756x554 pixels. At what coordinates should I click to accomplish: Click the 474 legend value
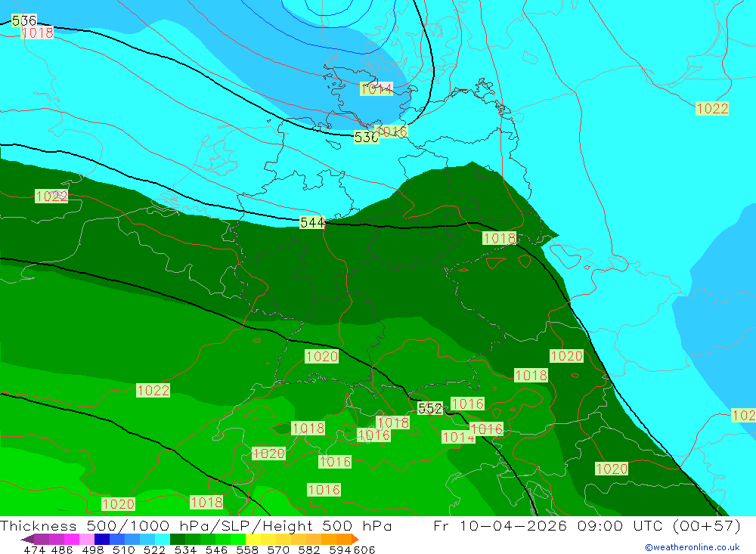pos(35,549)
